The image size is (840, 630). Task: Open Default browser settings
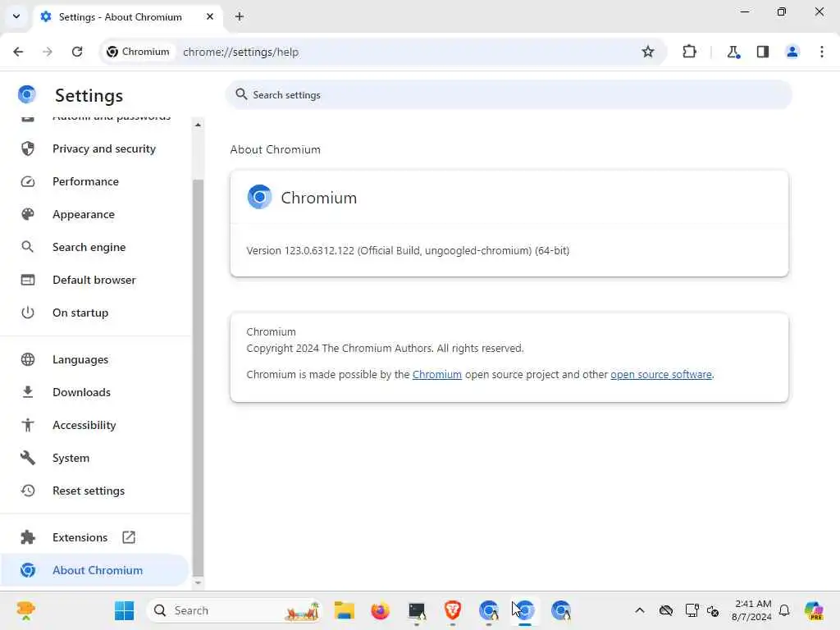click(x=95, y=280)
